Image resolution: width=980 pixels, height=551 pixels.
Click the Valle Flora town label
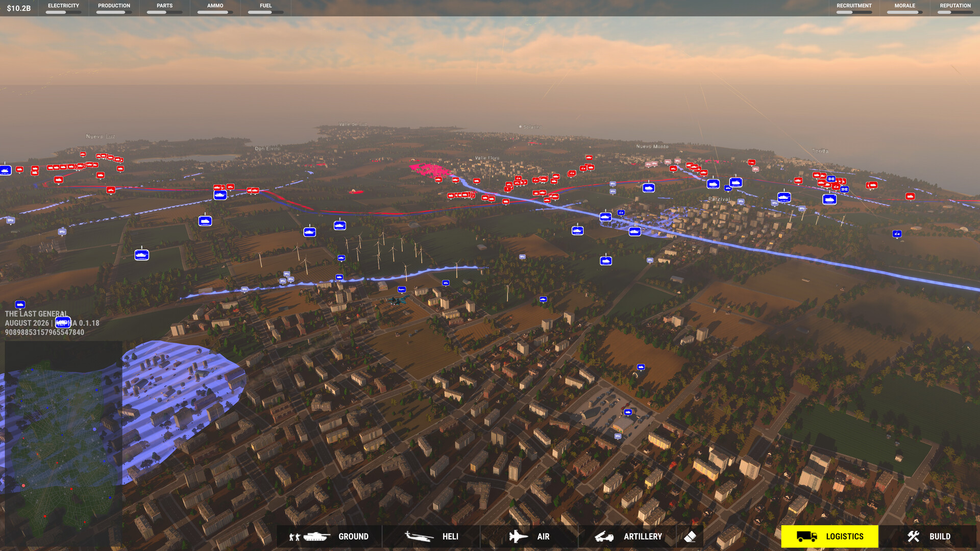click(487, 158)
